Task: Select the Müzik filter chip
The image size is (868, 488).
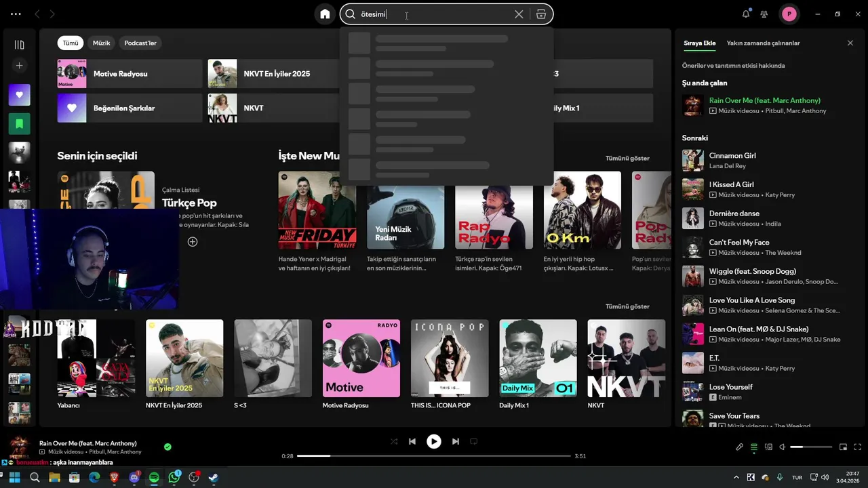Action: [x=101, y=43]
